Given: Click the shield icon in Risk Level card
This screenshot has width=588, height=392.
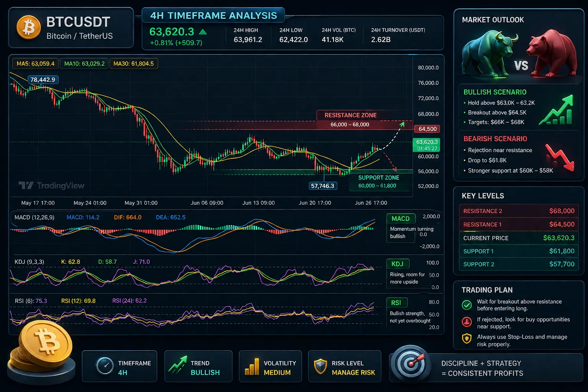Looking at the screenshot, I should pos(320,366).
